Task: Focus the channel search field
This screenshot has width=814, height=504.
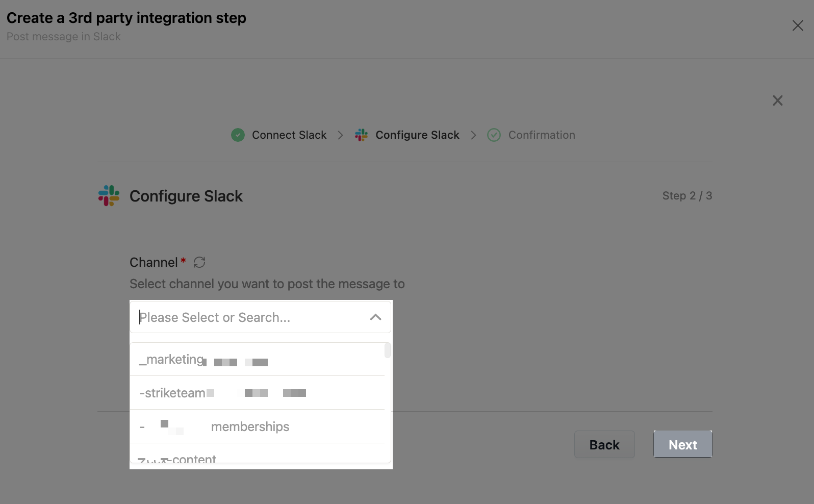Action: [260, 317]
